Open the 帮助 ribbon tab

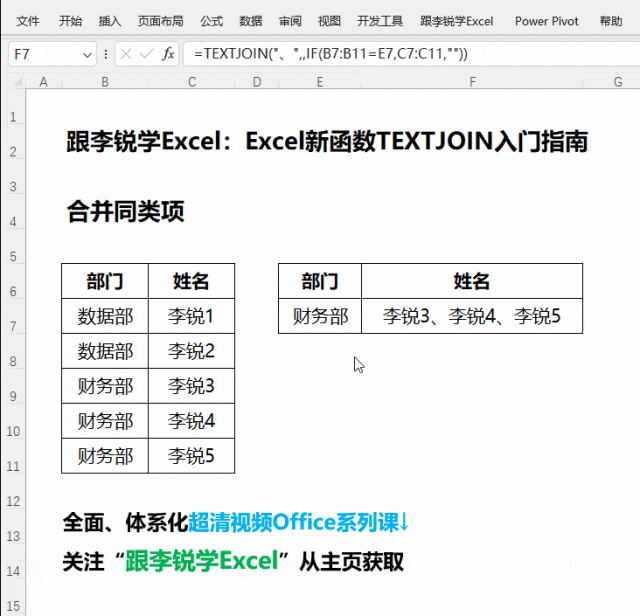[611, 21]
